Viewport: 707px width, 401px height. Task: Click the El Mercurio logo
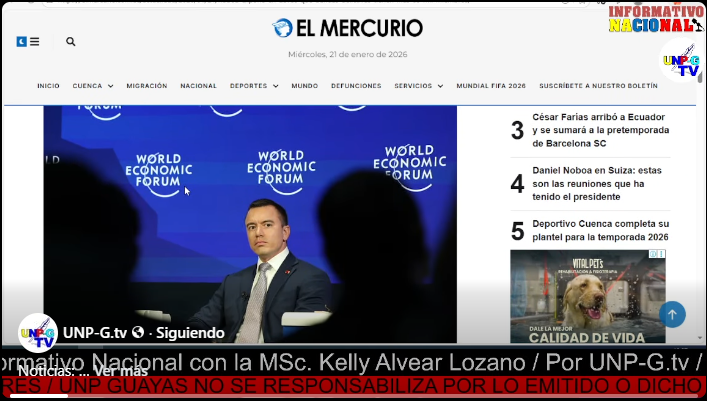(x=347, y=28)
